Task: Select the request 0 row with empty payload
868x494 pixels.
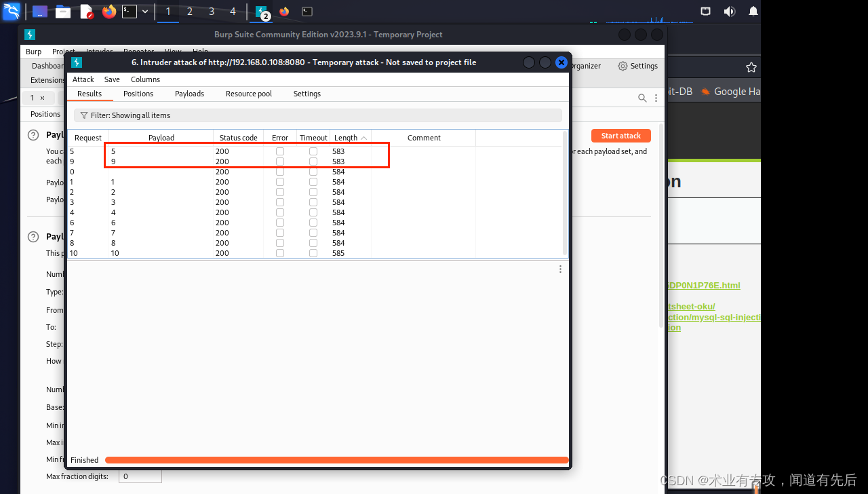Action: tap(315, 172)
